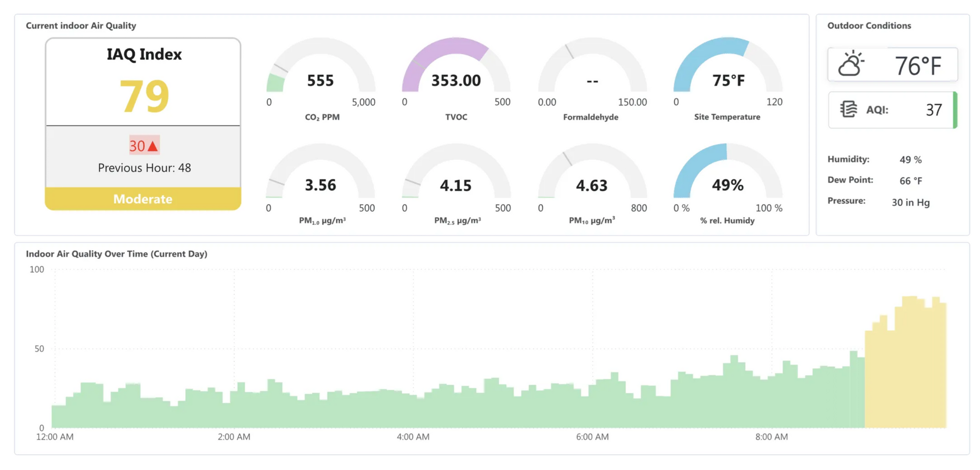Click the AQI air quality wind icon

click(x=848, y=109)
